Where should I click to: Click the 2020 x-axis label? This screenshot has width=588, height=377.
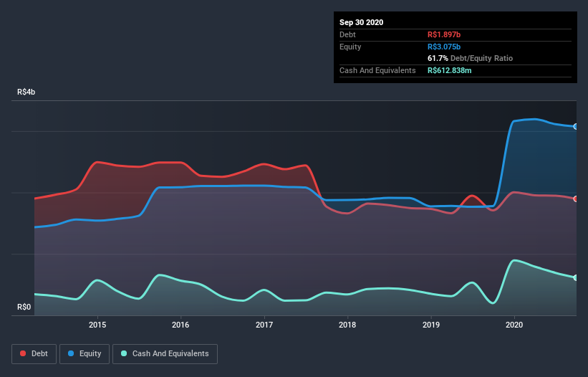(514, 325)
